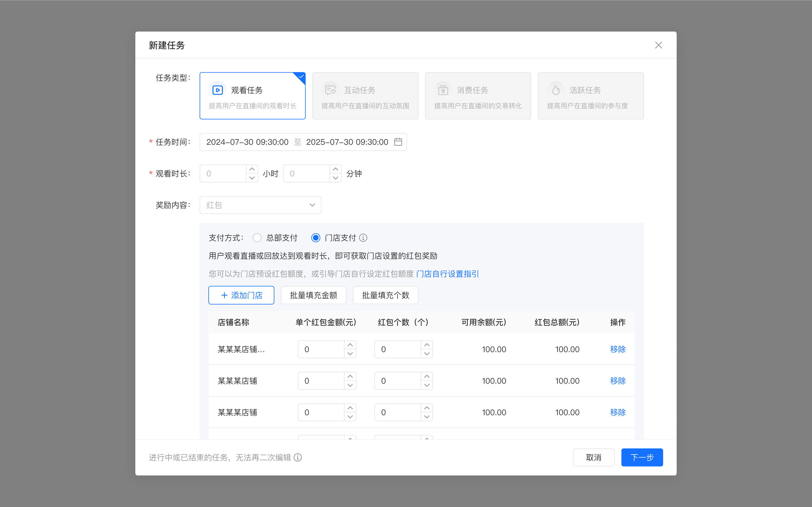Close the 新建任务 dialog with X
The image size is (812, 507).
pos(658,45)
